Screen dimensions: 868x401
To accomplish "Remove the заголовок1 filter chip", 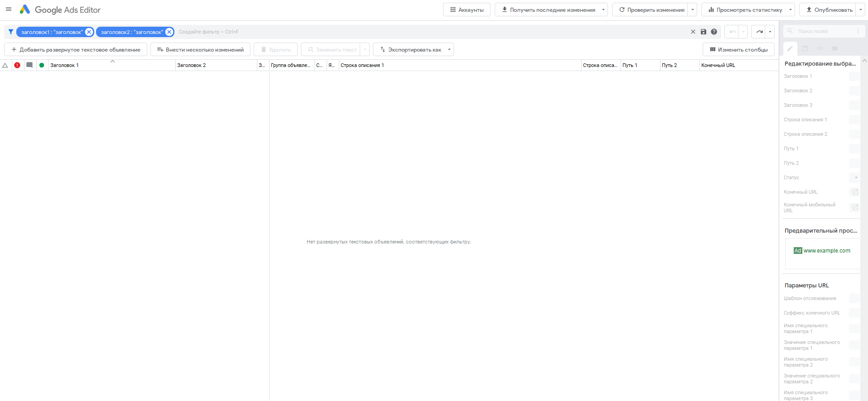I will 89,32.
